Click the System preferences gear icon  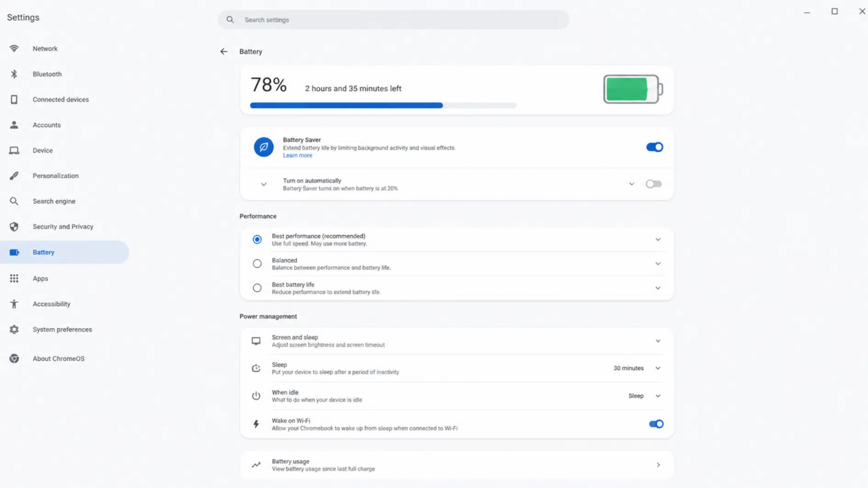[14, 330]
